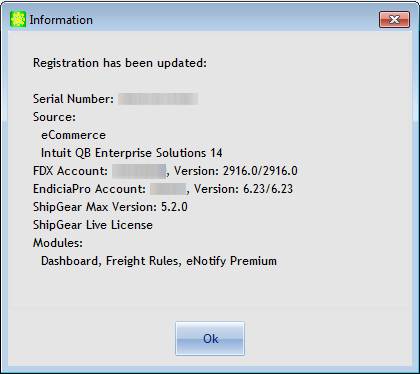Click the ShipGear Live License line

[93, 225]
